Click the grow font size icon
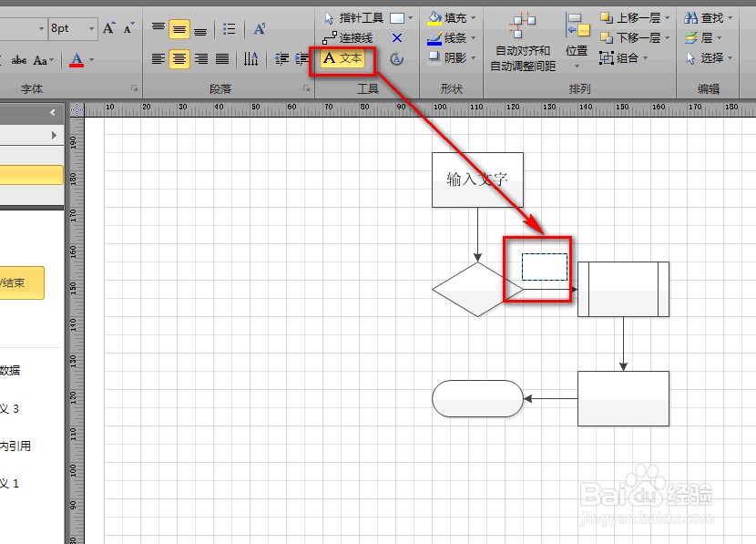756x544 pixels. (x=108, y=28)
